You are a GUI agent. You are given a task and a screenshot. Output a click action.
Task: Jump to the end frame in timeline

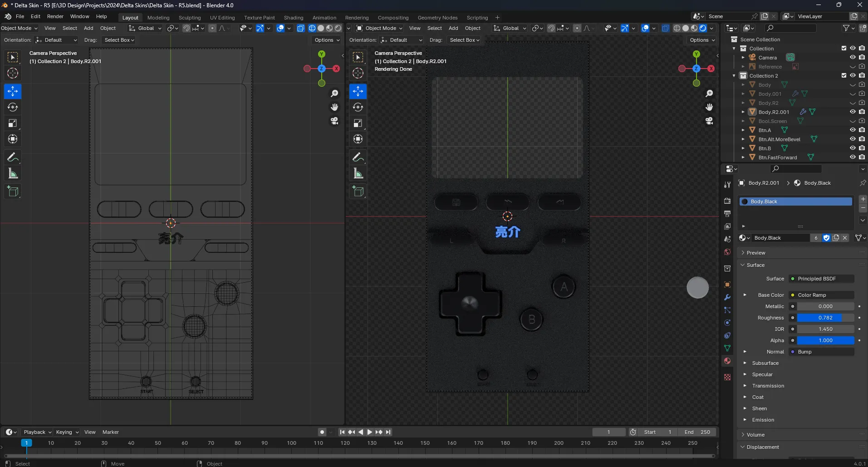pyautogui.click(x=388, y=432)
